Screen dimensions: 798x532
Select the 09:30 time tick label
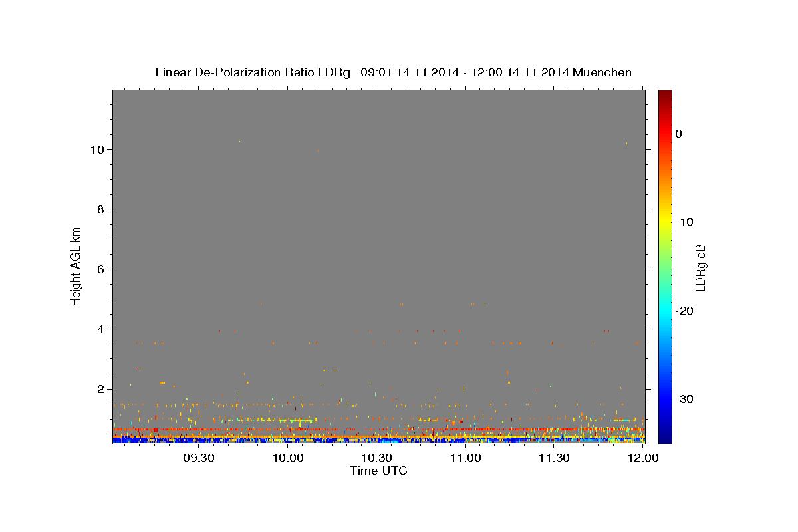click(198, 458)
